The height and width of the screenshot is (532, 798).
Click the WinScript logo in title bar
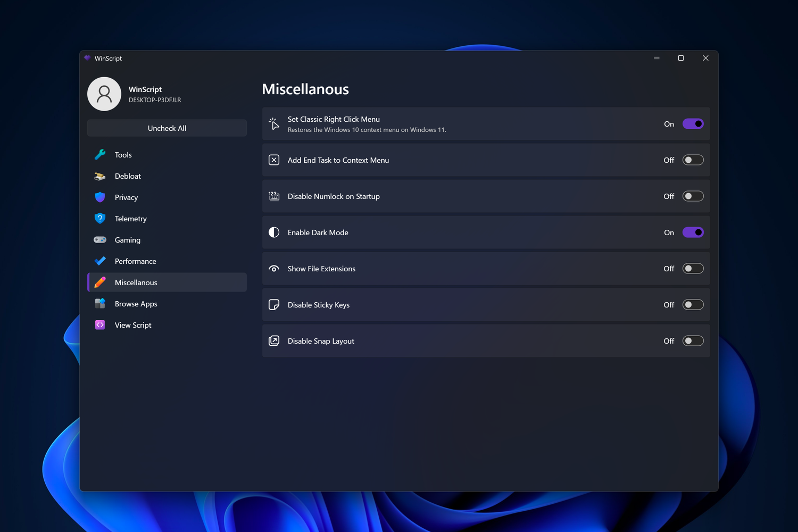[88, 58]
